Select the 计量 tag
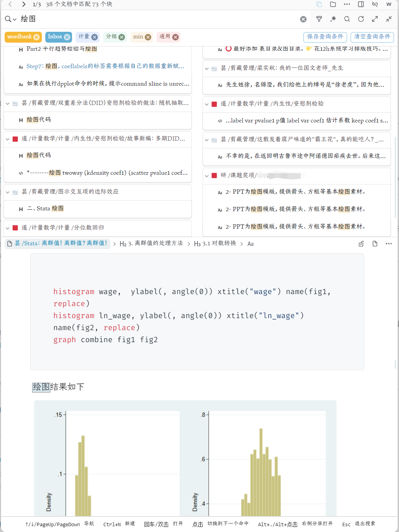Viewport: 399px width, 532px height. pyautogui.click(x=84, y=37)
